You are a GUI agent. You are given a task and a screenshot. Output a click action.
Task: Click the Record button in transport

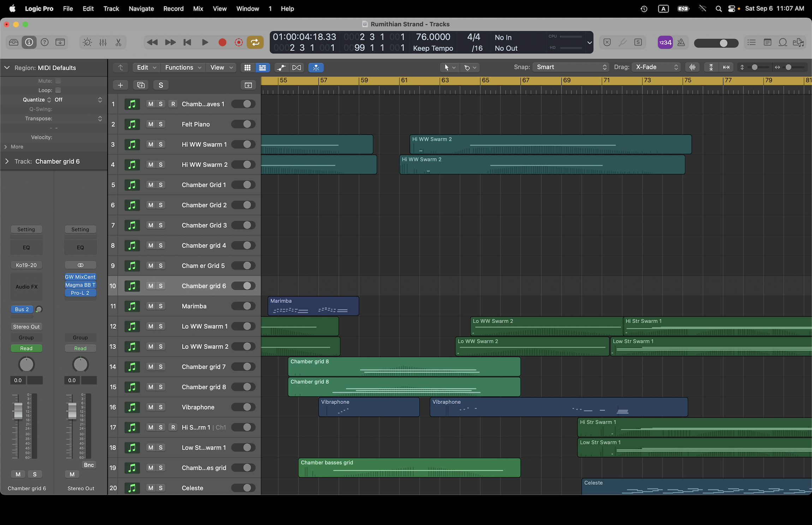222,42
